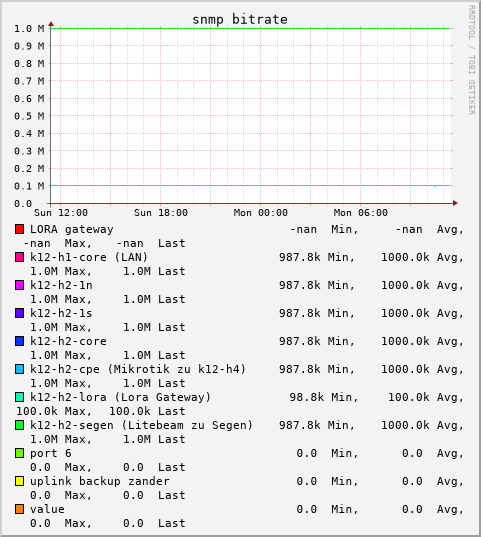Click the light blue k12-h2-cpe swatch

tap(20, 369)
